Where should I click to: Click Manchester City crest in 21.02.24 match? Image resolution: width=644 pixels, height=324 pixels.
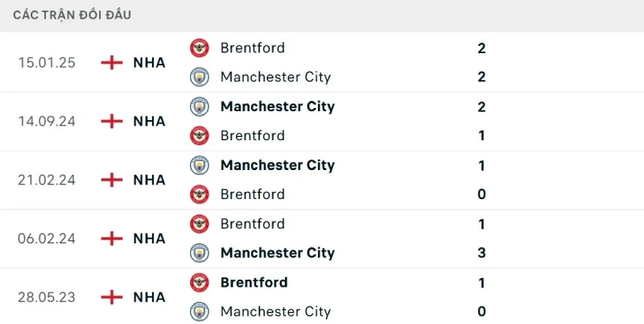coord(199,165)
